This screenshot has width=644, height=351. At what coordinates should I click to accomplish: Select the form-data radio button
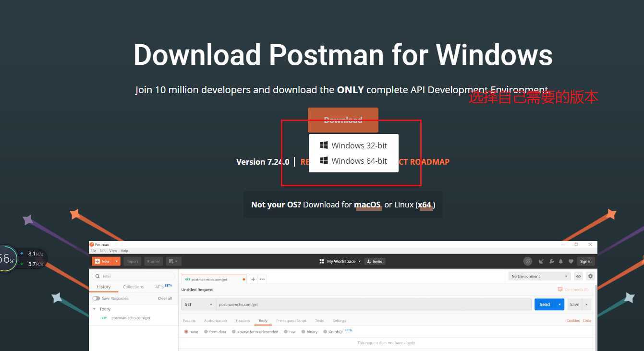(206, 332)
